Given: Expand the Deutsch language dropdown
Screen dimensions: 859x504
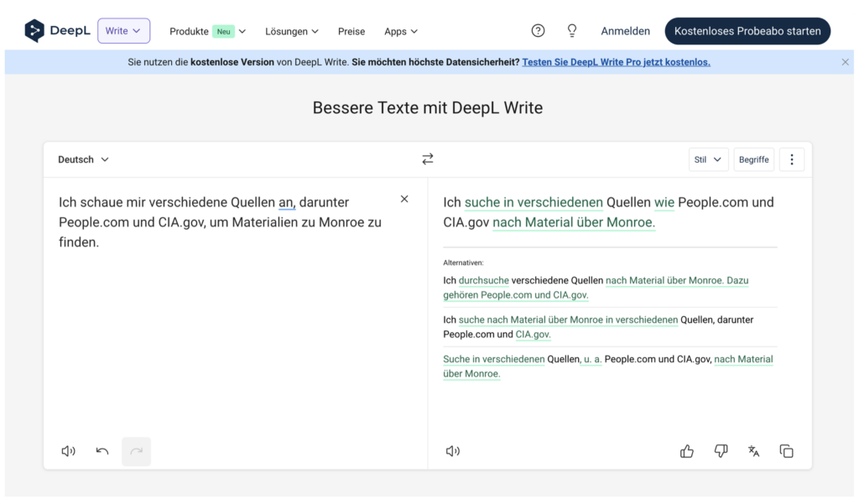Looking at the screenshot, I should pos(83,159).
